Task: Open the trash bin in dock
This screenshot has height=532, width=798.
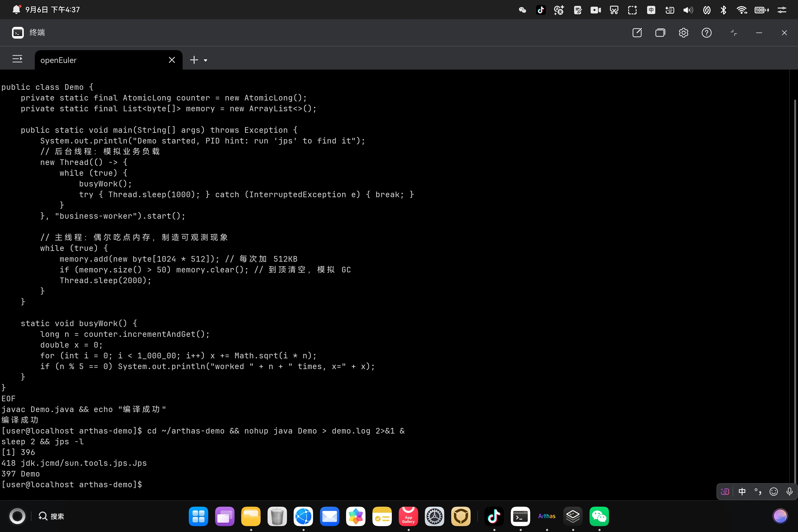Action: (x=277, y=516)
